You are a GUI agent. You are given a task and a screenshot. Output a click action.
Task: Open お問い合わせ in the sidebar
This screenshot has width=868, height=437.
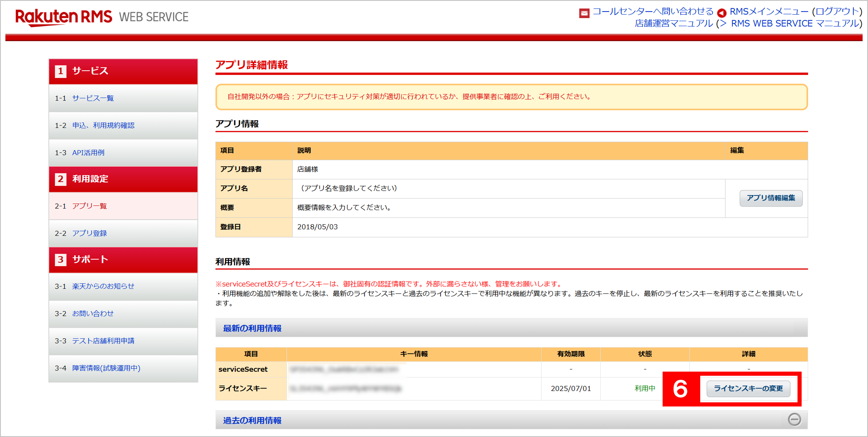[x=93, y=313]
